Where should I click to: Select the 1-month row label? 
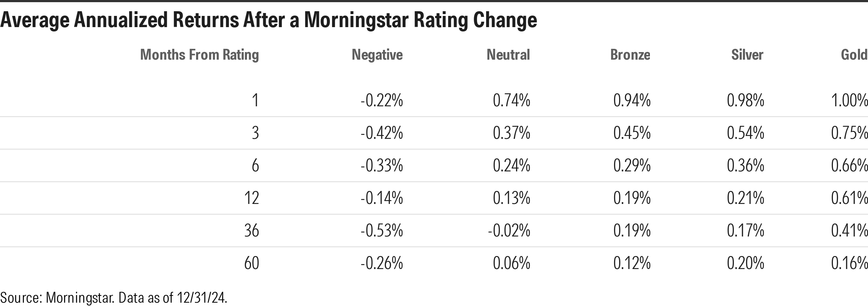(255, 100)
